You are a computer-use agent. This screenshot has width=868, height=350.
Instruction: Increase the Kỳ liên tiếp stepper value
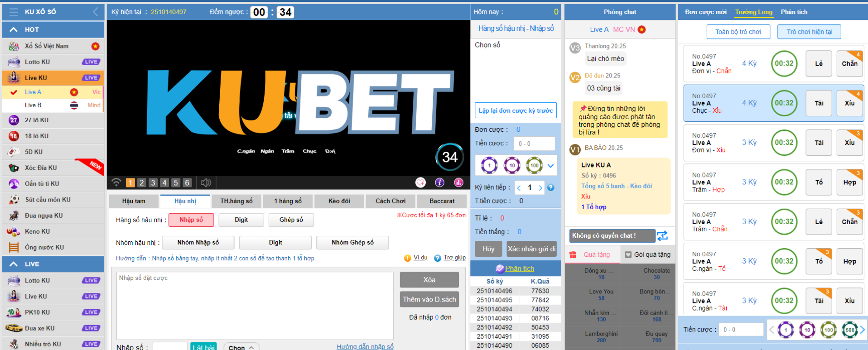point(540,187)
